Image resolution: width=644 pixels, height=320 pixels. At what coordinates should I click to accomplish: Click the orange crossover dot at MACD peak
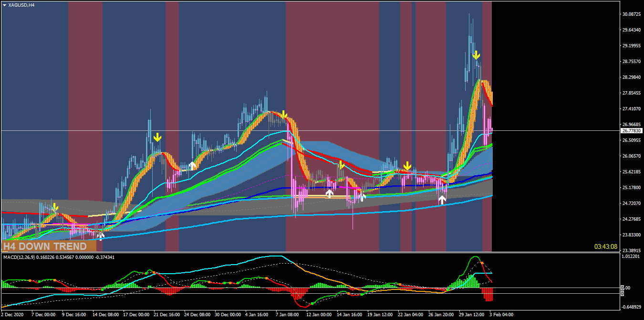[x=482, y=263]
